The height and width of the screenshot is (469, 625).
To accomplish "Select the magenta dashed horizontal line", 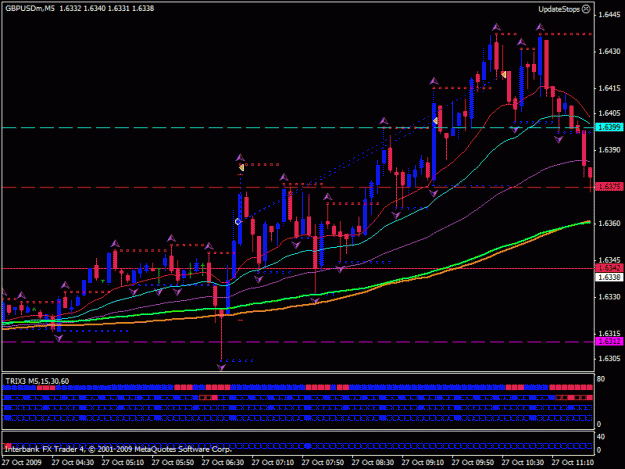I will [x=298, y=342].
